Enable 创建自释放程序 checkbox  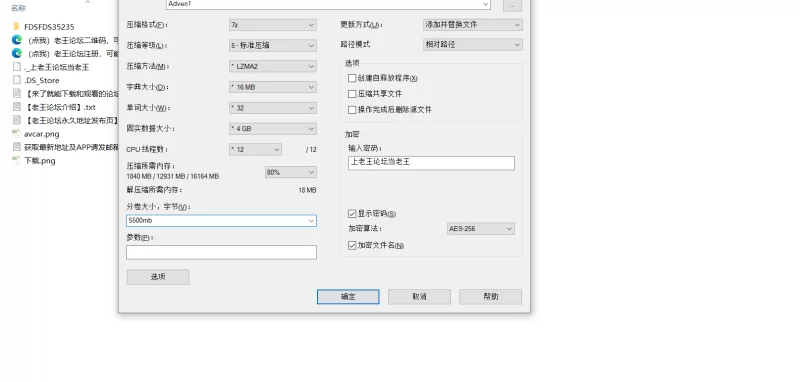point(352,78)
